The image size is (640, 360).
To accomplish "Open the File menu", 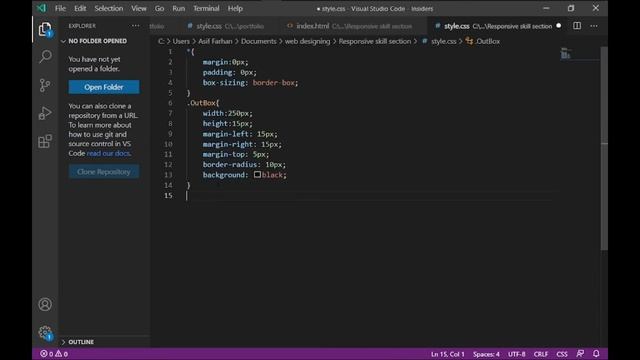I will pos(60,8).
